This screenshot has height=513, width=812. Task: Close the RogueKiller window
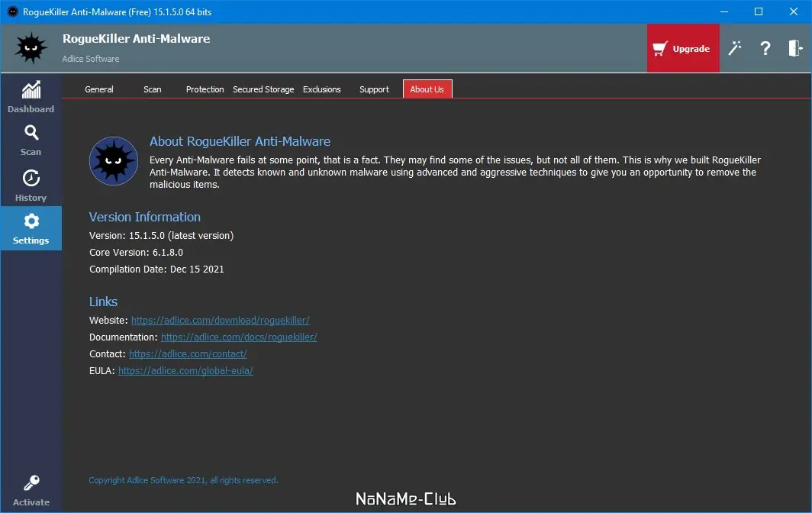[794, 11]
